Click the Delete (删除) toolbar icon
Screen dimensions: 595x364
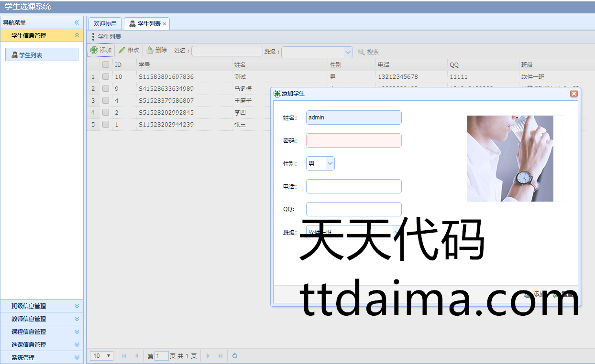coord(150,50)
